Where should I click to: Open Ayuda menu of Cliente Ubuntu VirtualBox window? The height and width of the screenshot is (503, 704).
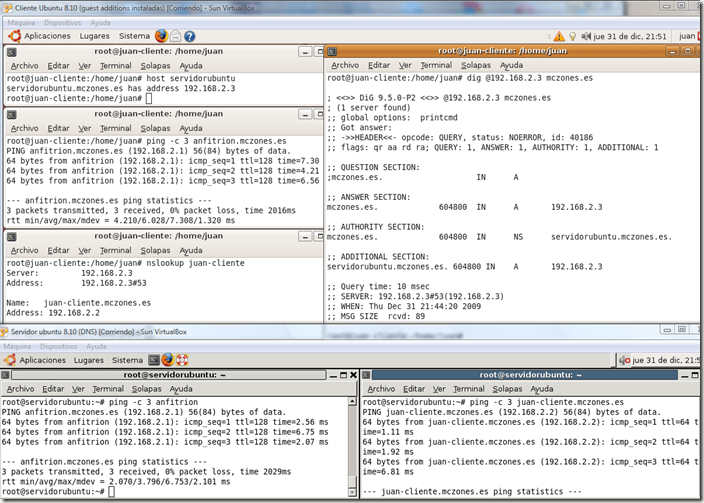tap(100, 22)
